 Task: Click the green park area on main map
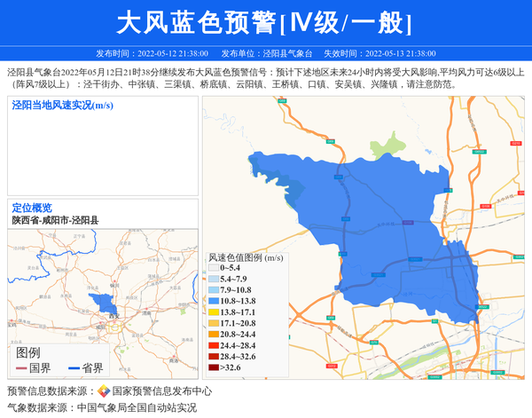(387, 146)
